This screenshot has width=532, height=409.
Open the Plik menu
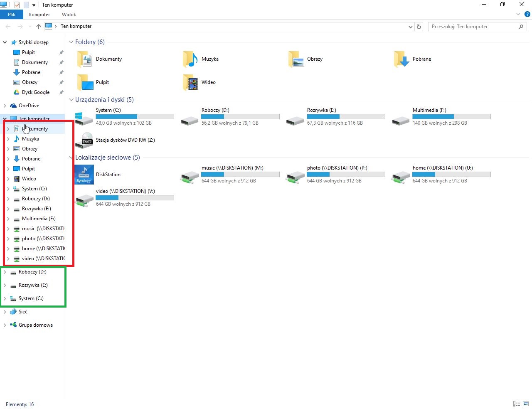(x=12, y=15)
